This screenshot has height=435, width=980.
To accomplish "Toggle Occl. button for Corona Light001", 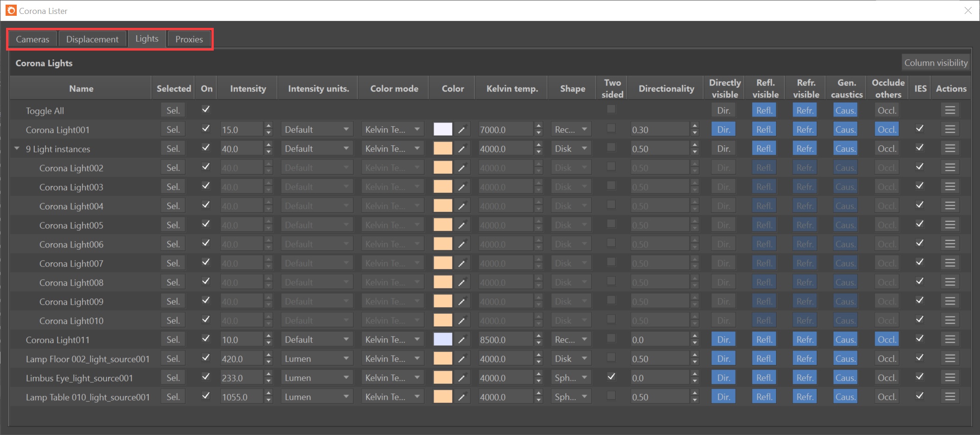I will [887, 130].
